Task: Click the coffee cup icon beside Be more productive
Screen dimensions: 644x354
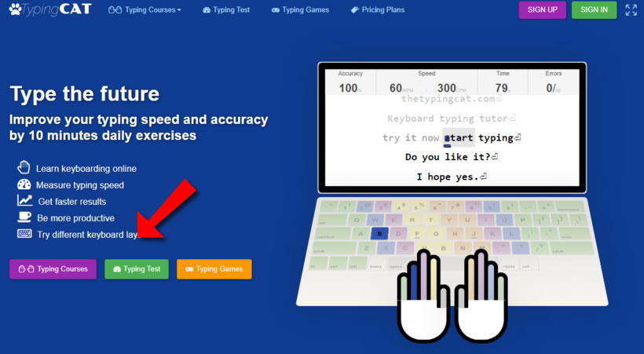Action: (x=24, y=217)
